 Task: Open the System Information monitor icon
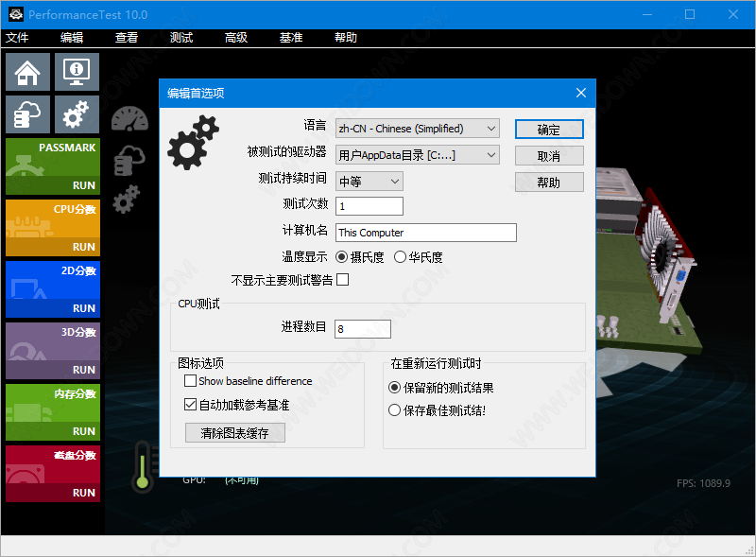[x=77, y=73]
